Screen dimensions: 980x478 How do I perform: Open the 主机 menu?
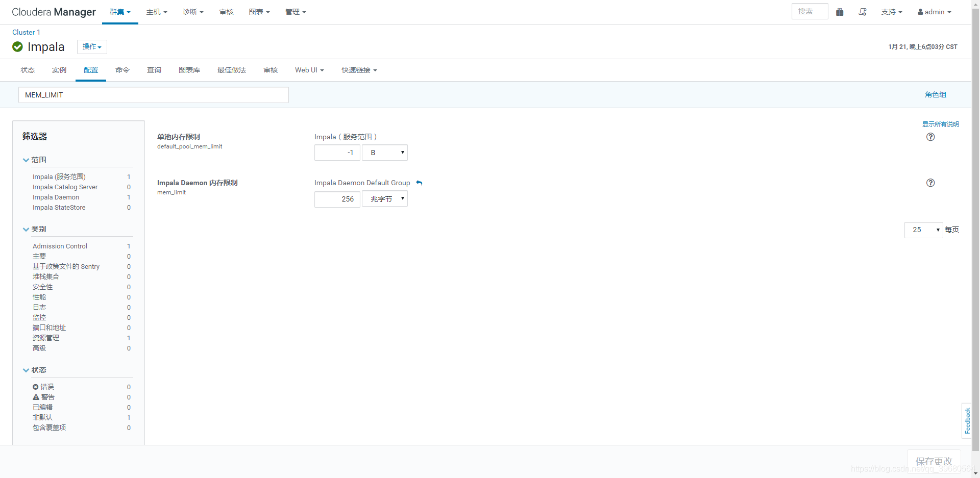[157, 12]
